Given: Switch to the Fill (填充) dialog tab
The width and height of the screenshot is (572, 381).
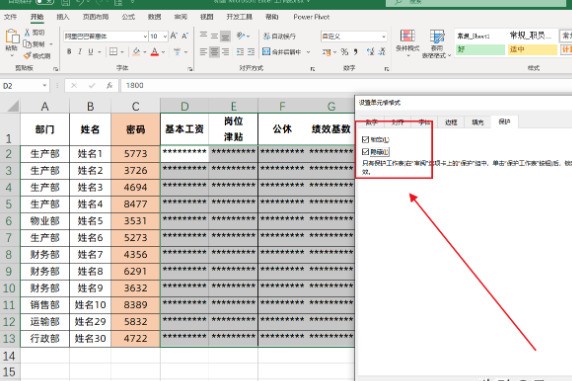Looking at the screenshot, I should coord(478,122).
